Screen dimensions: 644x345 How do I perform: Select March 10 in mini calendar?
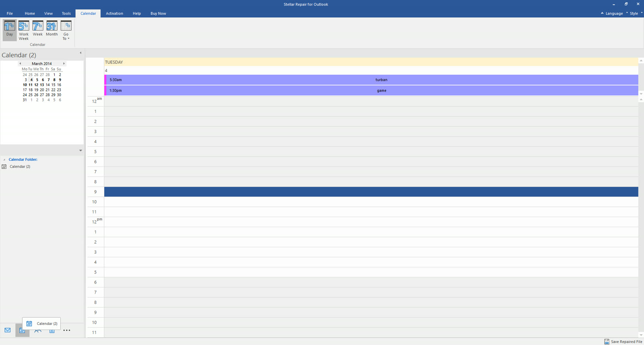pyautogui.click(x=25, y=85)
